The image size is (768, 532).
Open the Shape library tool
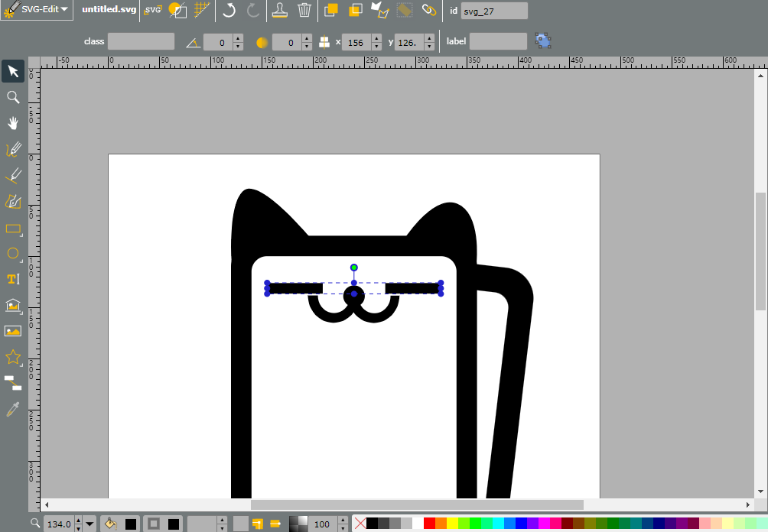pos(13,306)
